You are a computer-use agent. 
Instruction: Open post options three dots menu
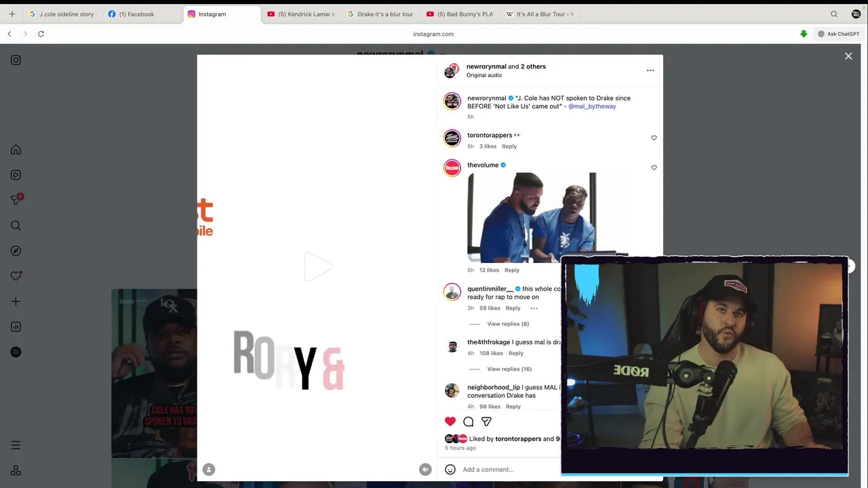click(x=650, y=70)
